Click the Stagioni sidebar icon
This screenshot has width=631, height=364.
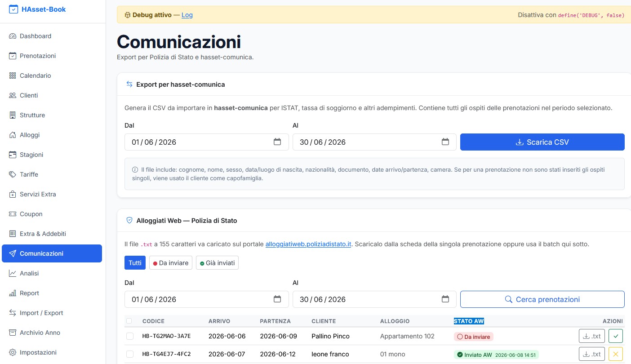[x=13, y=155]
